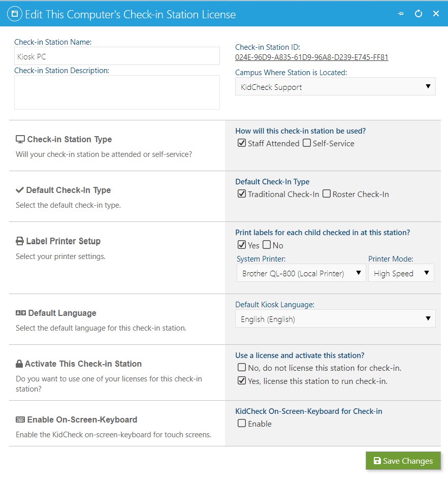Open the Campus Where Station is Located dropdown
This screenshot has height=485, width=448.
pos(335,87)
